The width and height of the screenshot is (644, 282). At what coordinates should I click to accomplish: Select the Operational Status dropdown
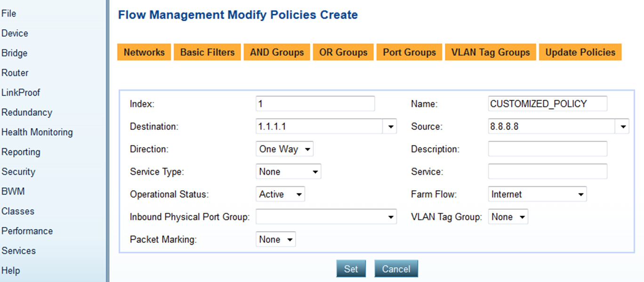click(280, 194)
